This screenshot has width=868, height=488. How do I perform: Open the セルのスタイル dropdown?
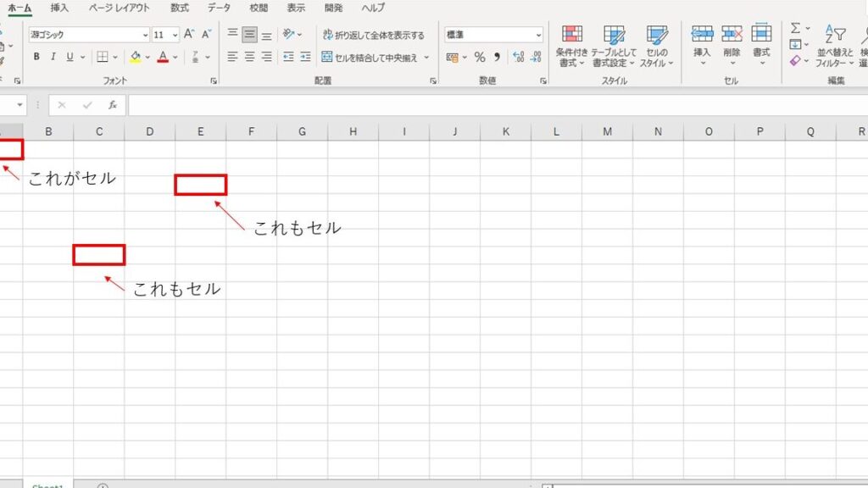coord(657,46)
